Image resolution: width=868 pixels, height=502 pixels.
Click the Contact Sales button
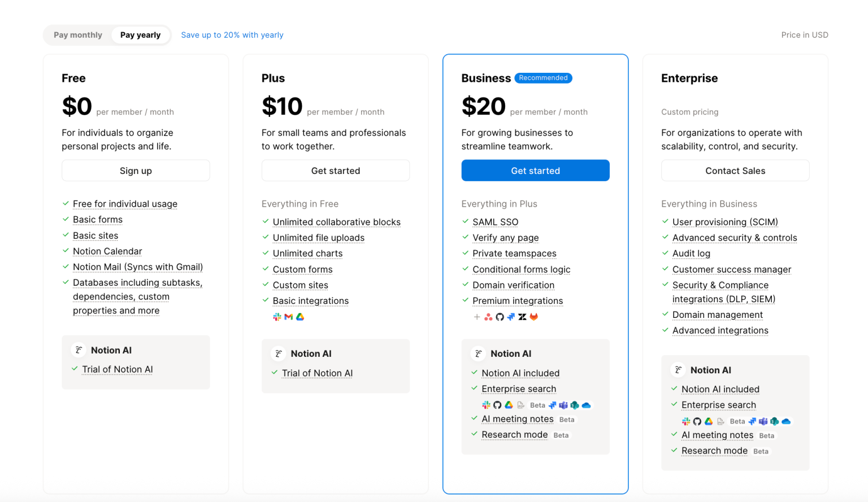tap(735, 170)
